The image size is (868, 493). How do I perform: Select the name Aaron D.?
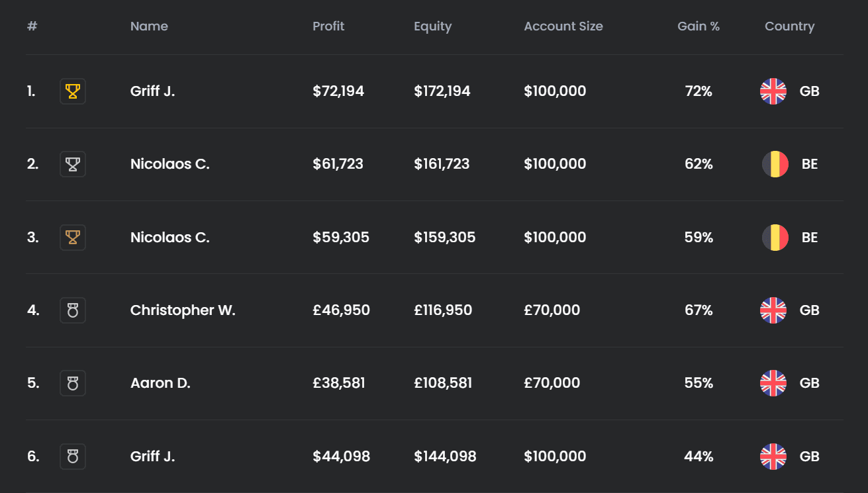point(160,383)
